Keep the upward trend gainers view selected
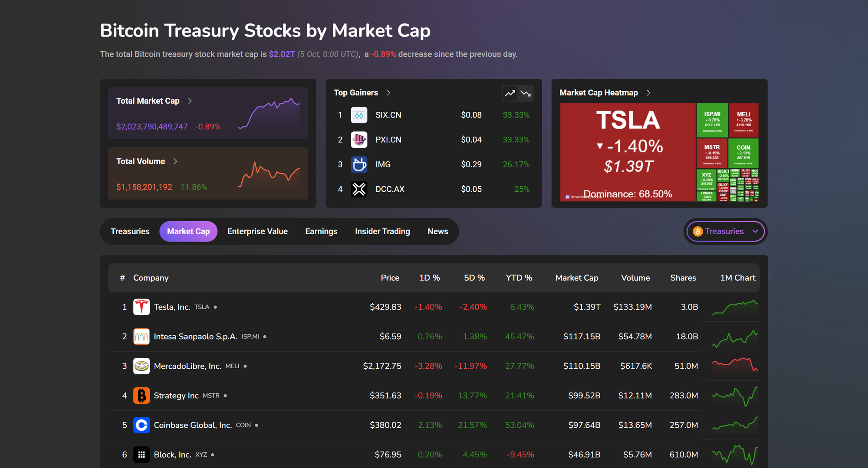 [510, 93]
